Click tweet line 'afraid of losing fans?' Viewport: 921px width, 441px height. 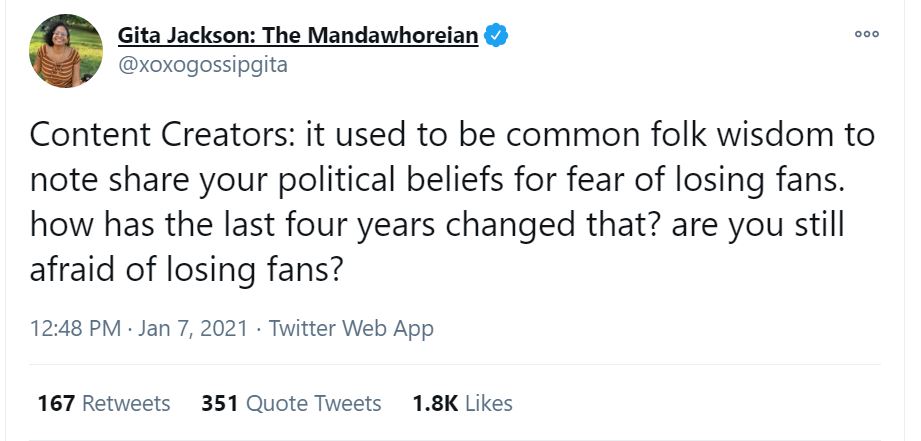click(x=188, y=269)
